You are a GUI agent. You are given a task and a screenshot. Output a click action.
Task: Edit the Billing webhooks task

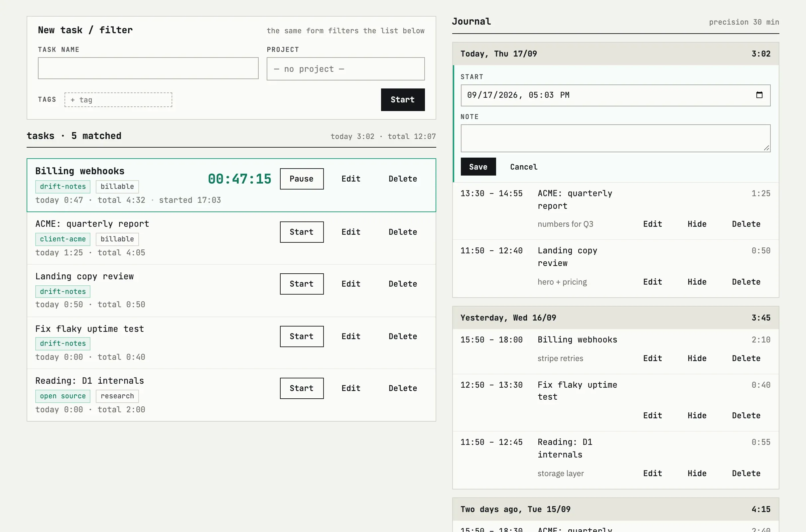(x=351, y=179)
